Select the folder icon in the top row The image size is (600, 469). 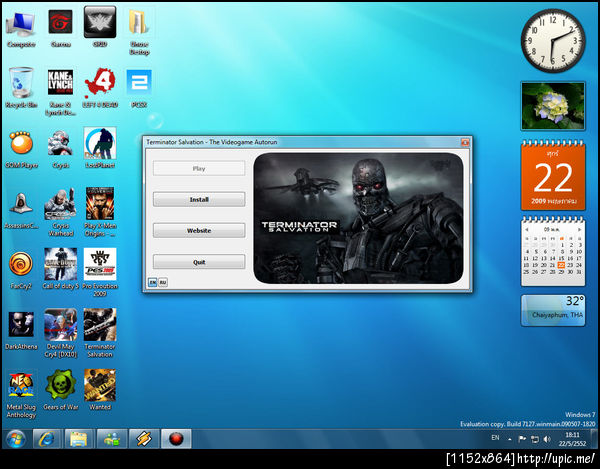[x=139, y=33]
